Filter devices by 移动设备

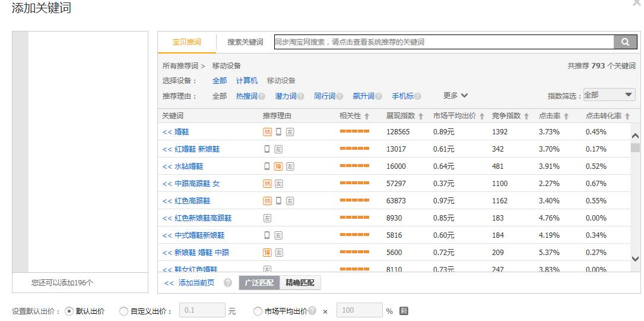pyautogui.click(x=281, y=81)
